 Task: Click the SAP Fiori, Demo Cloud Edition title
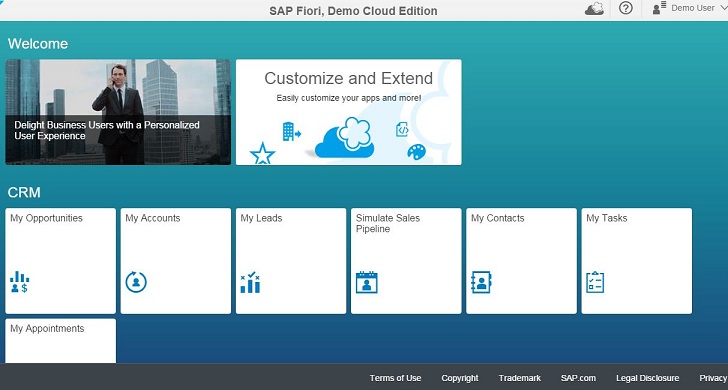[x=353, y=11]
